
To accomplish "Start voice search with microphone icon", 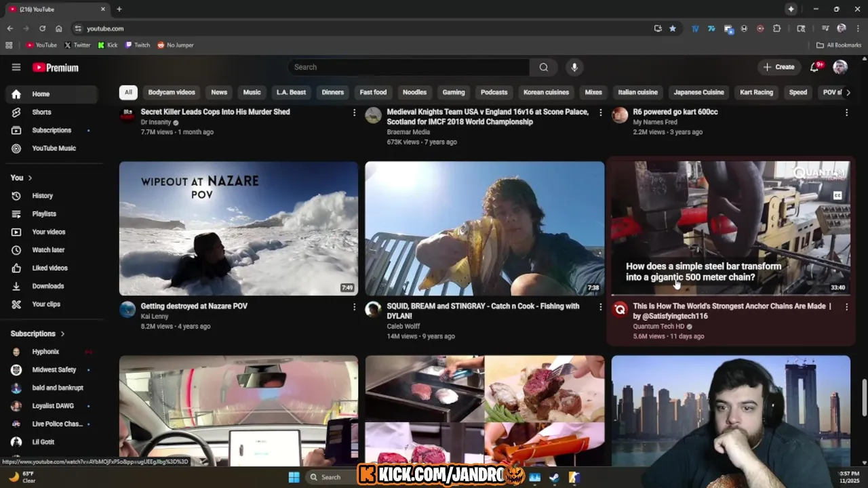I will coord(574,67).
